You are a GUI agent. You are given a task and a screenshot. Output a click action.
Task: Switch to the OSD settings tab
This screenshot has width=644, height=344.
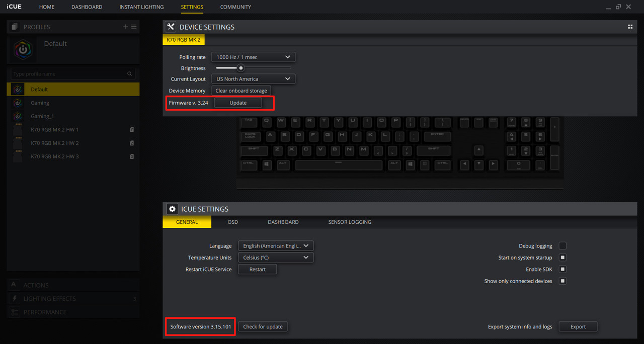232,222
